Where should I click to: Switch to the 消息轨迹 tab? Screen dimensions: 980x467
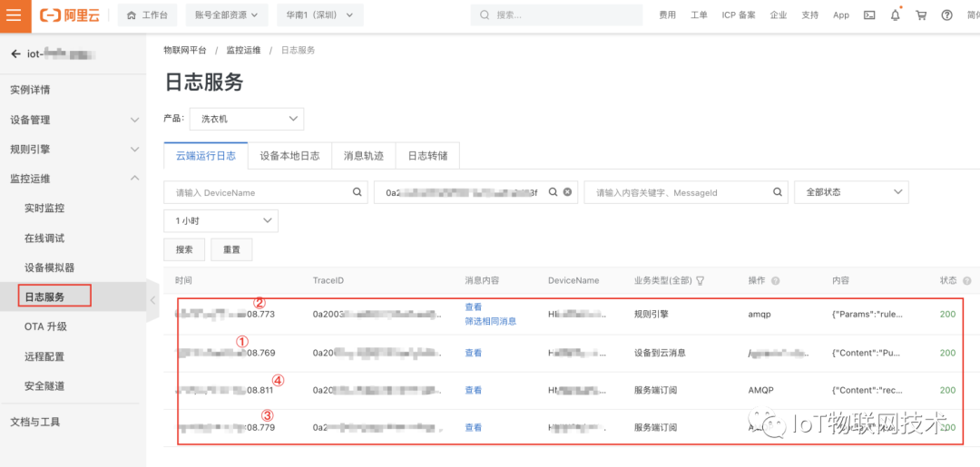click(364, 156)
